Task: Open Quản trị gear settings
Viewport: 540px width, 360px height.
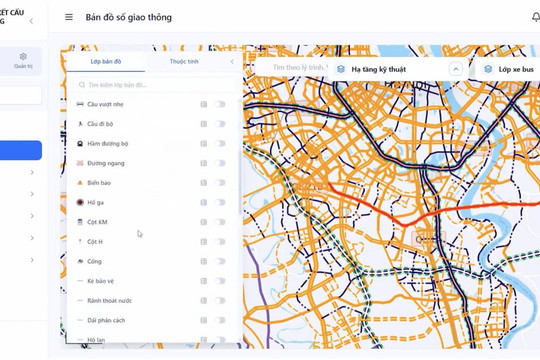Action: (23, 56)
